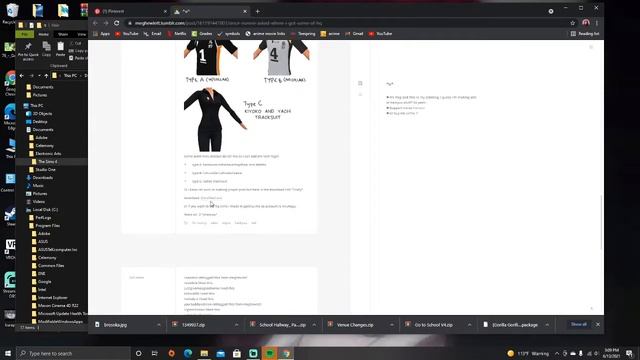Screen dimensions: 640x360
Task: Open the Venue Changes.zip download
Action: 354,325
